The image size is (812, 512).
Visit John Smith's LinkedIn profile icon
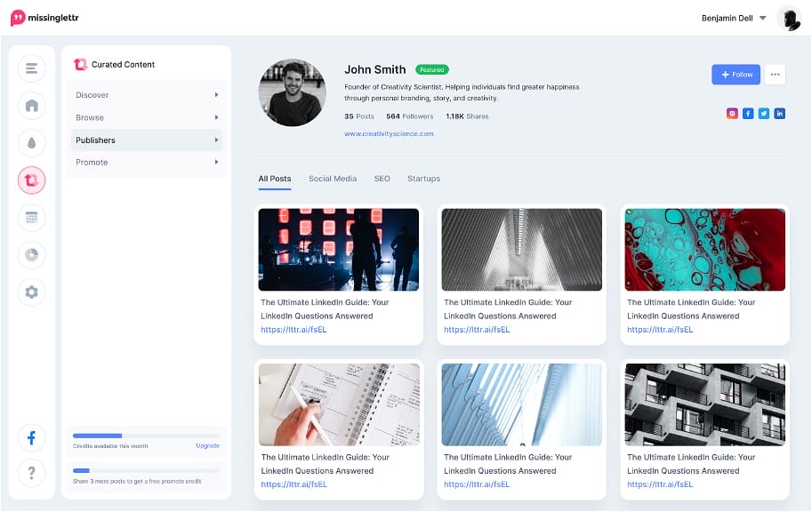(779, 114)
